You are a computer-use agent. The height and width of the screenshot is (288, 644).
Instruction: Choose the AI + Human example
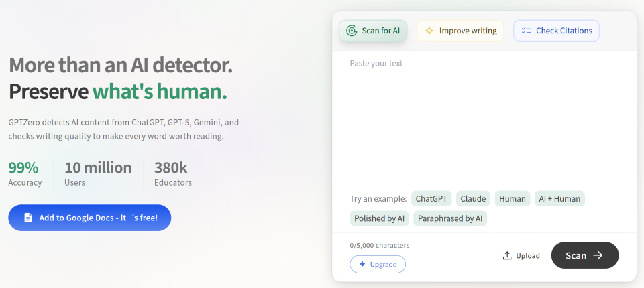pyautogui.click(x=559, y=198)
